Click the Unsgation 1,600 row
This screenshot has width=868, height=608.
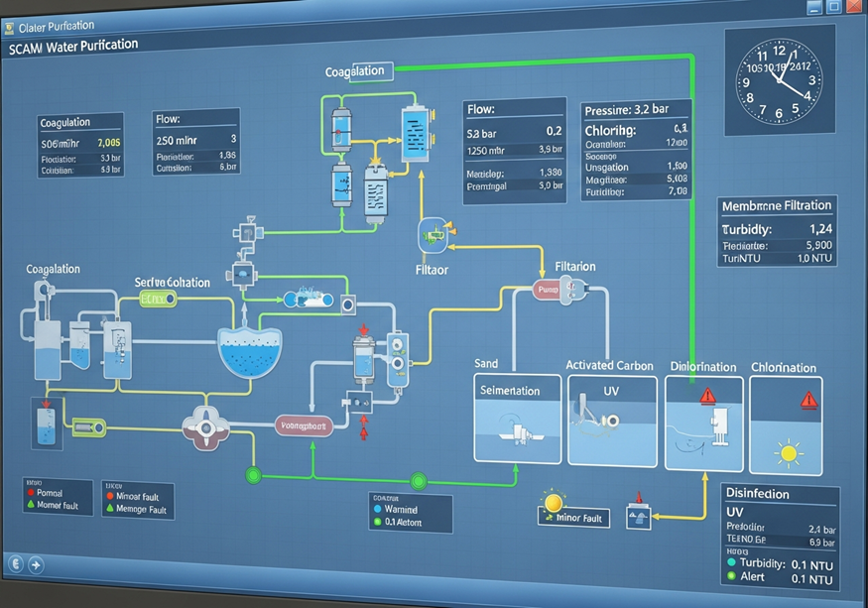pyautogui.click(x=636, y=167)
